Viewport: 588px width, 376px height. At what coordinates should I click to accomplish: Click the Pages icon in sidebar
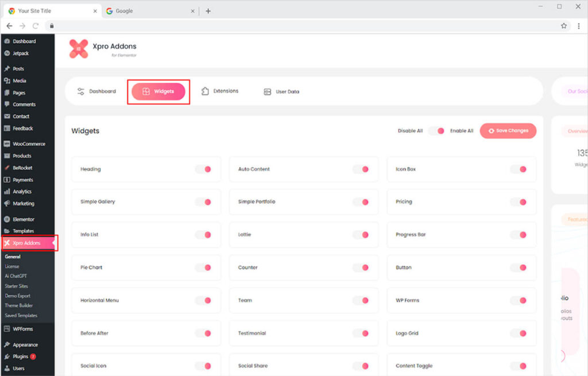(x=7, y=92)
